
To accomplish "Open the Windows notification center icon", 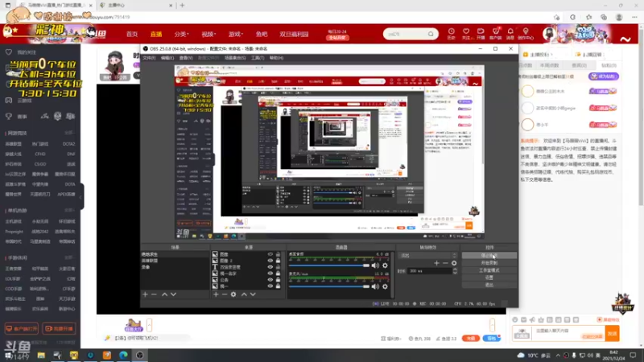I will 633,356.
